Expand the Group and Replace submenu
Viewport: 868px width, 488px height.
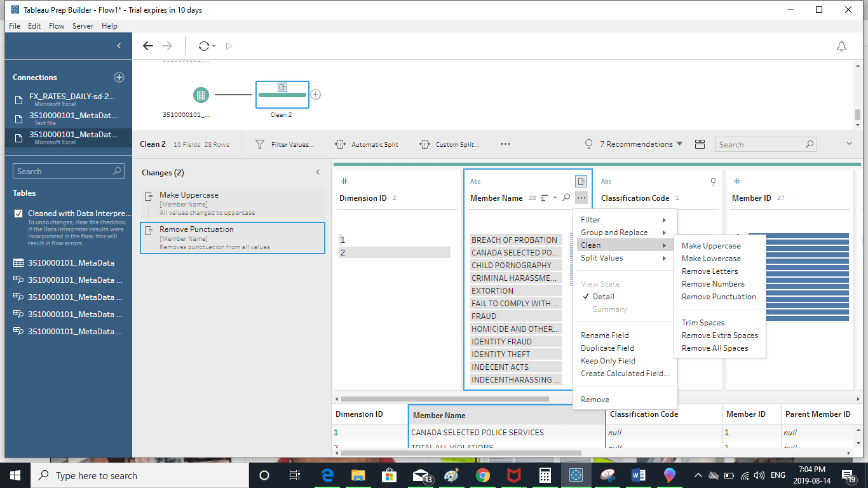pyautogui.click(x=625, y=233)
